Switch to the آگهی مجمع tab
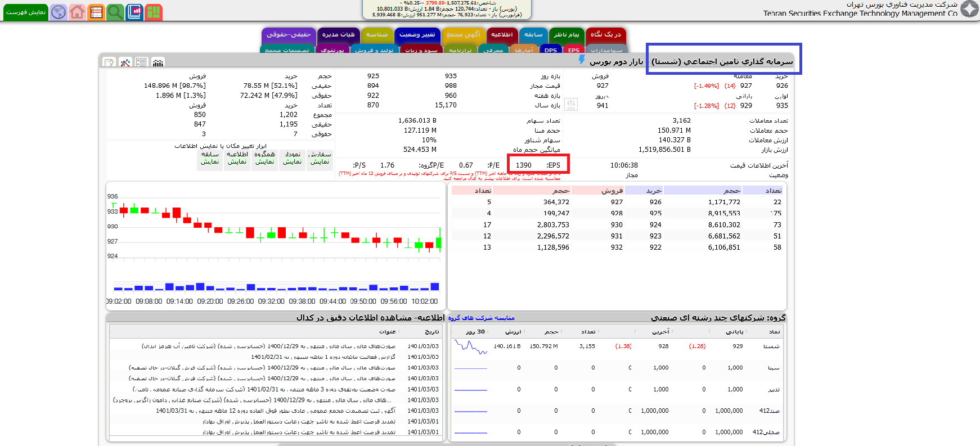This screenshot has height=446, width=980. (x=464, y=35)
